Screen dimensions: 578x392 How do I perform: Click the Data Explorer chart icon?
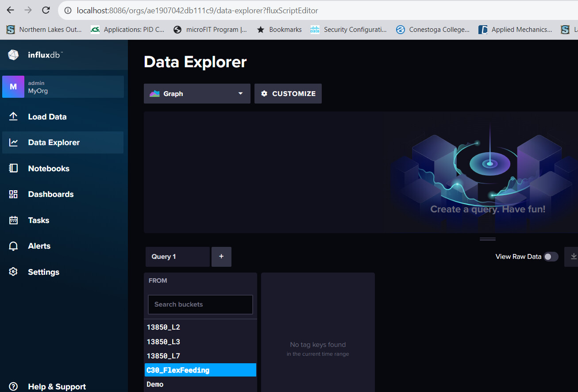13,142
